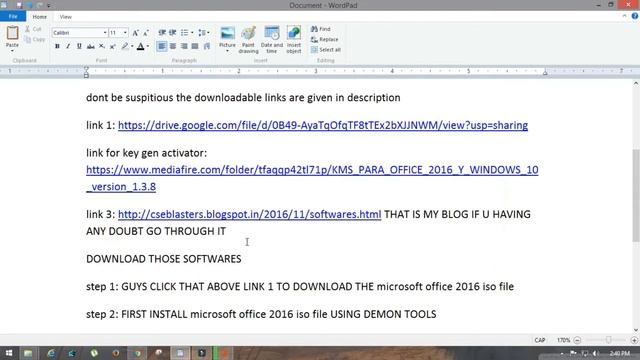Apply the text color button
This screenshot has height=360, width=640.
coord(140,47)
